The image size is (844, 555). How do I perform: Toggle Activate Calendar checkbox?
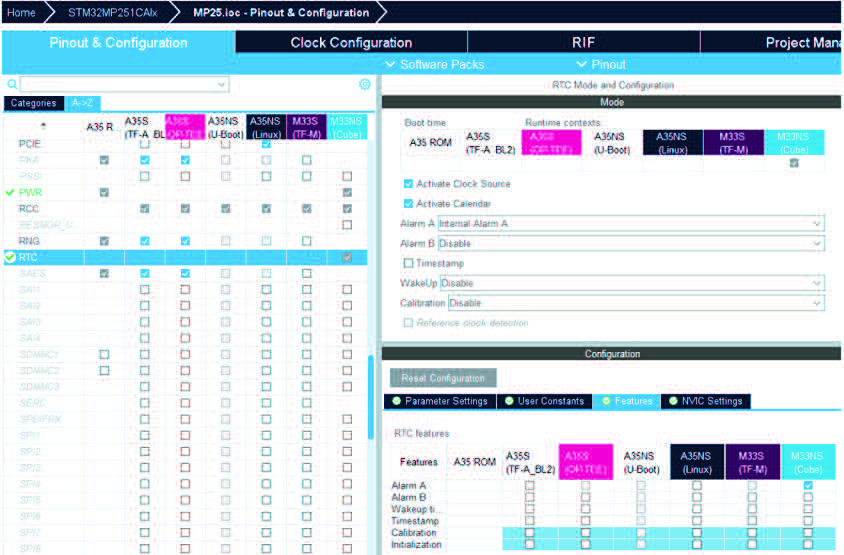[409, 203]
